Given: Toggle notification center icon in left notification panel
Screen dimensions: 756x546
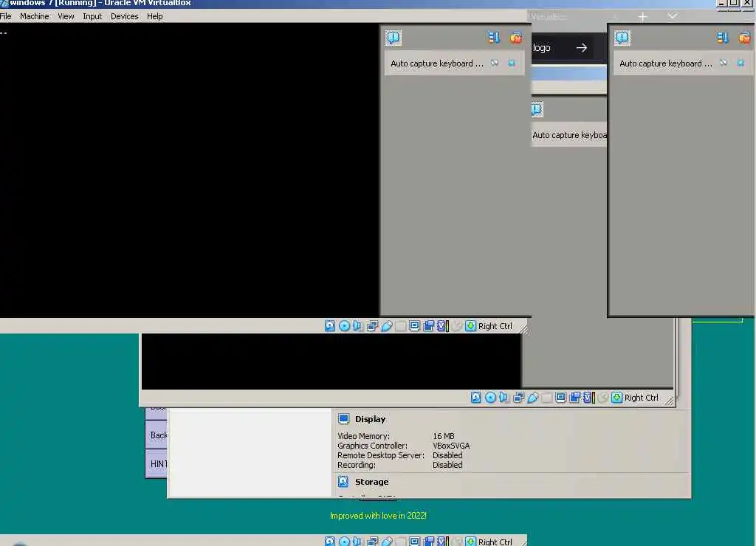Looking at the screenshot, I should coord(394,38).
